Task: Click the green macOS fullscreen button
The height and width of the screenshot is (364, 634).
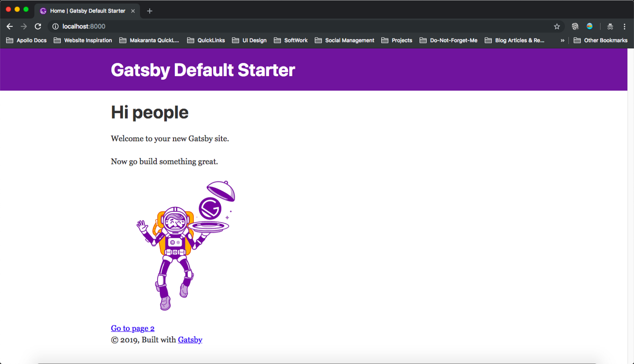Action: 26,9
